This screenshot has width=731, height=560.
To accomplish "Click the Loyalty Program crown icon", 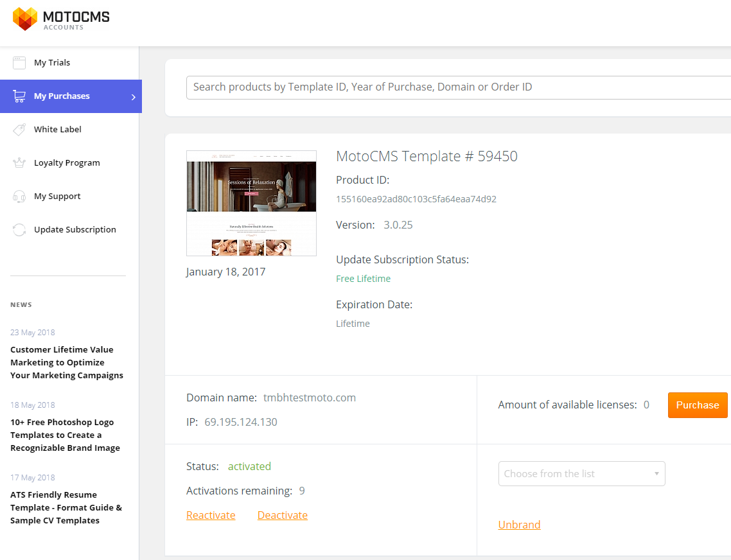I will click(x=19, y=162).
